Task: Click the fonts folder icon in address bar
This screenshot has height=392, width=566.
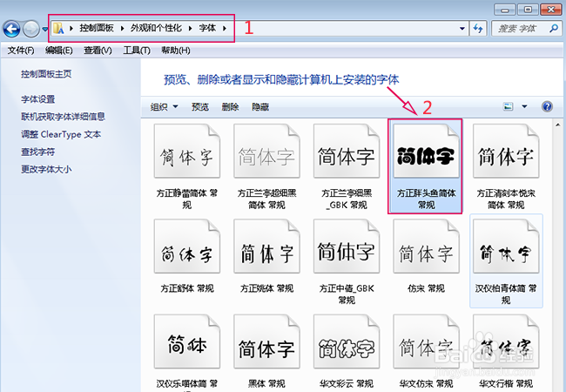Action: (x=58, y=28)
